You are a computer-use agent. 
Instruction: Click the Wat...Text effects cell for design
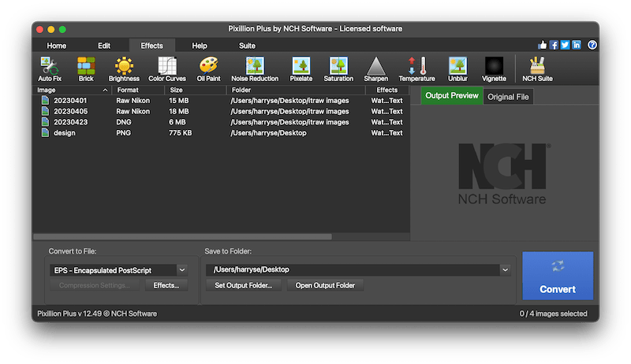386,133
